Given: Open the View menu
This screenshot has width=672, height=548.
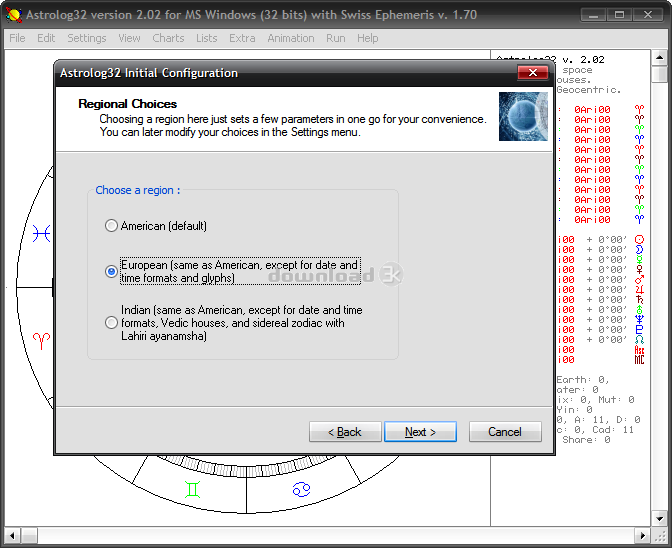Looking at the screenshot, I should (x=129, y=38).
